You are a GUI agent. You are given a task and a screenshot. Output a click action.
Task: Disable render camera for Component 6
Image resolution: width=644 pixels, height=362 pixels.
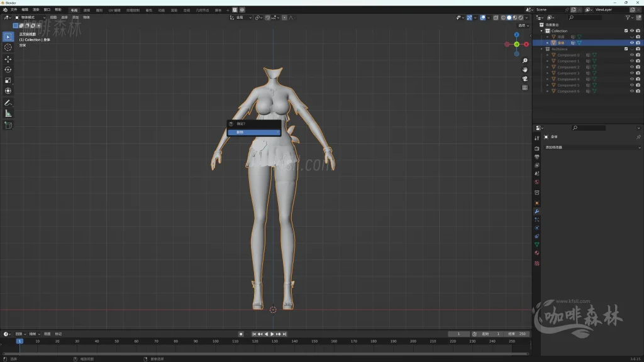point(638,91)
